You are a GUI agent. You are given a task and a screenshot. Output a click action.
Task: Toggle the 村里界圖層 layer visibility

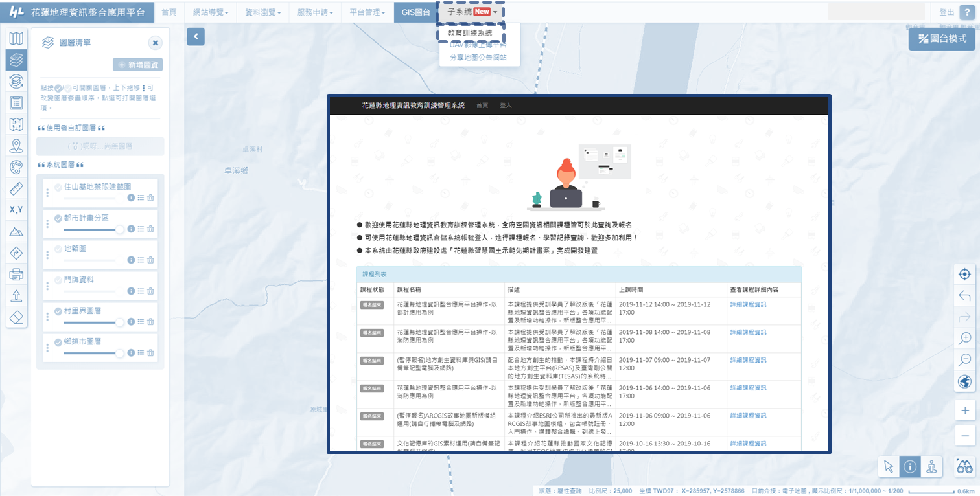click(x=58, y=311)
